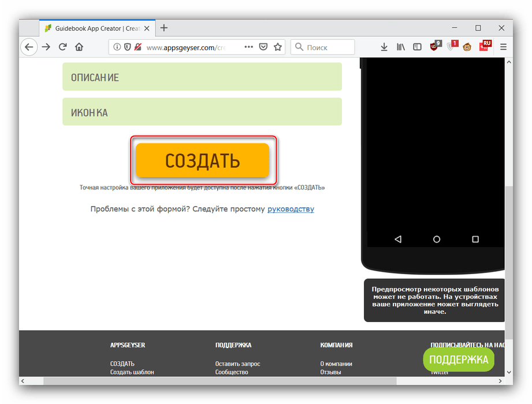
Task: Click the scroll up arrow
Action: 508,62
